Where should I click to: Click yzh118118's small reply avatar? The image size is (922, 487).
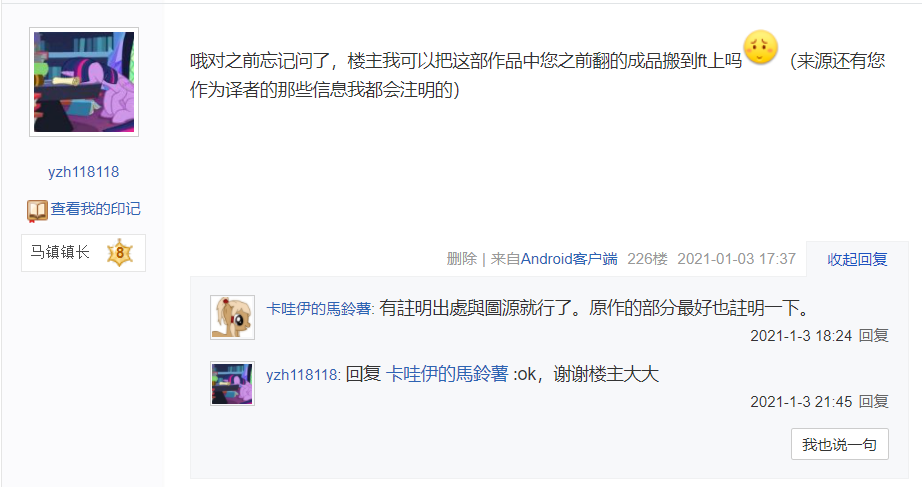[x=232, y=383]
